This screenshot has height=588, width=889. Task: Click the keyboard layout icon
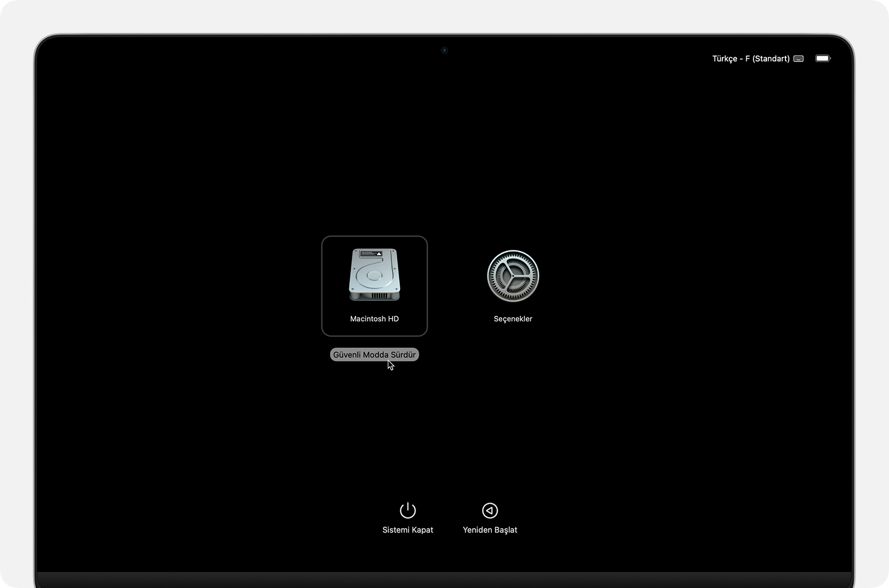pos(799,58)
